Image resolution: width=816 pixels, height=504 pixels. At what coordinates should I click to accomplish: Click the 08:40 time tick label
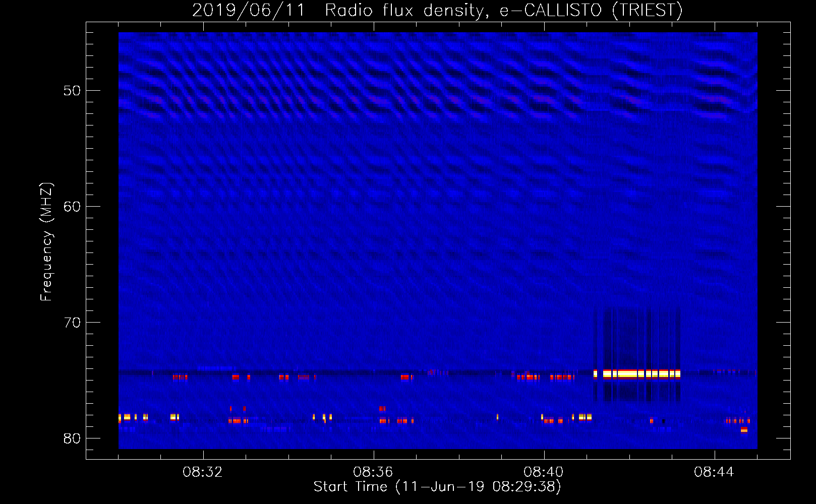[x=544, y=472]
